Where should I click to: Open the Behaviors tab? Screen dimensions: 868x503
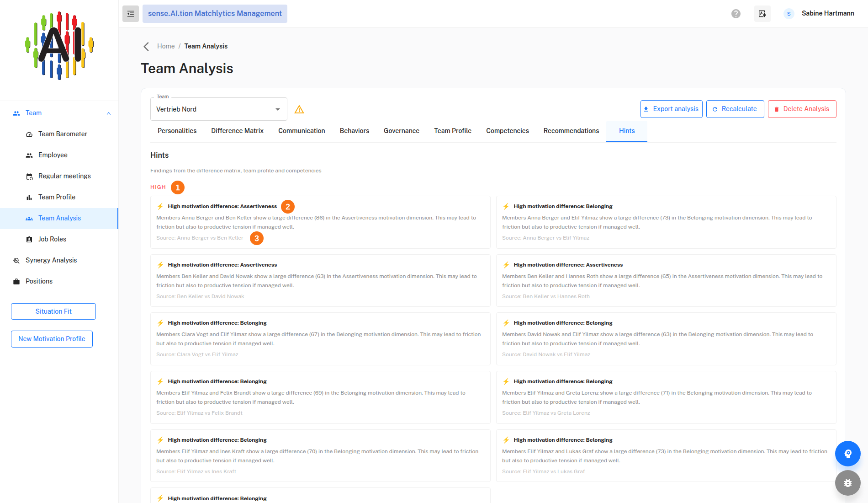point(355,131)
